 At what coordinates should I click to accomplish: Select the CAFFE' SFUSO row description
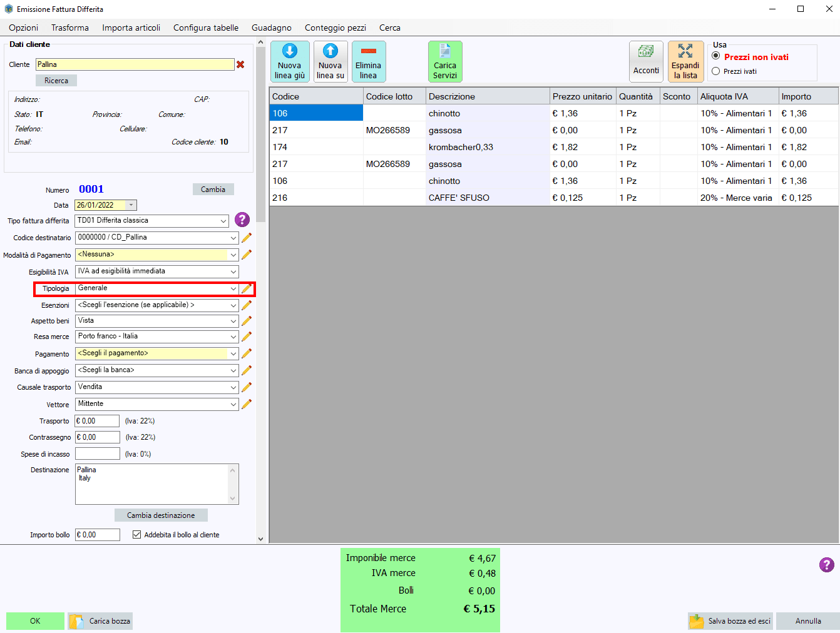(488, 198)
